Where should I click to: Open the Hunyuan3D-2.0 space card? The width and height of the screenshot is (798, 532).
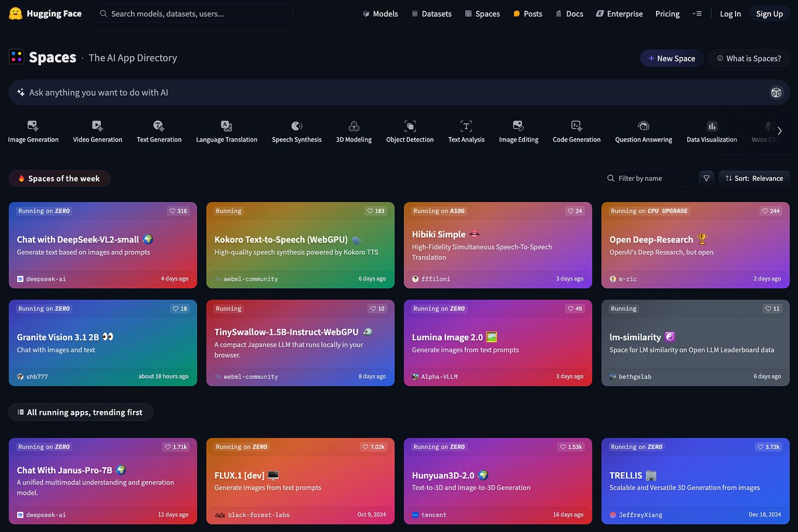pos(498,481)
